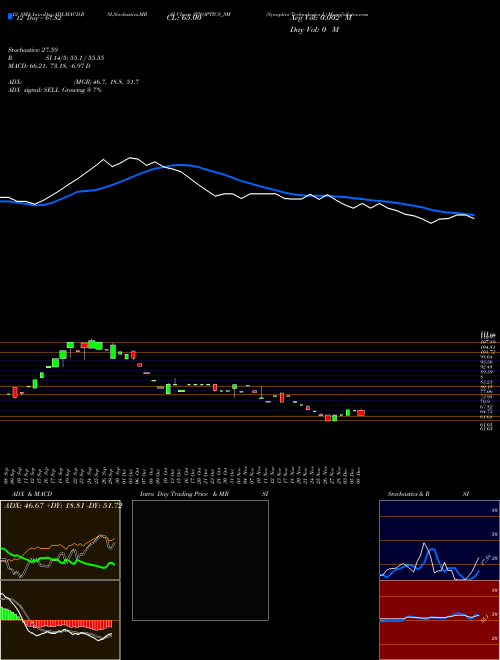Open the ADX line chart panel

pos(60,540)
